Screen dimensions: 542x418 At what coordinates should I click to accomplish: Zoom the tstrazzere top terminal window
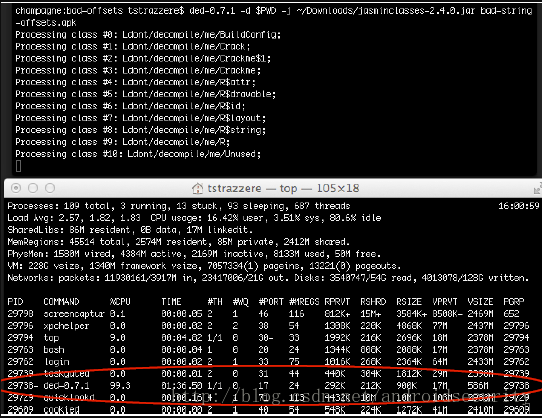pyautogui.click(x=50, y=188)
